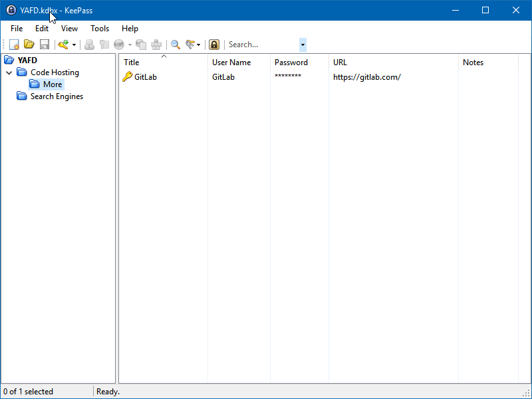Viewport: 532px width, 399px height.
Task: Select the GitLab entry title
Action: pos(146,77)
